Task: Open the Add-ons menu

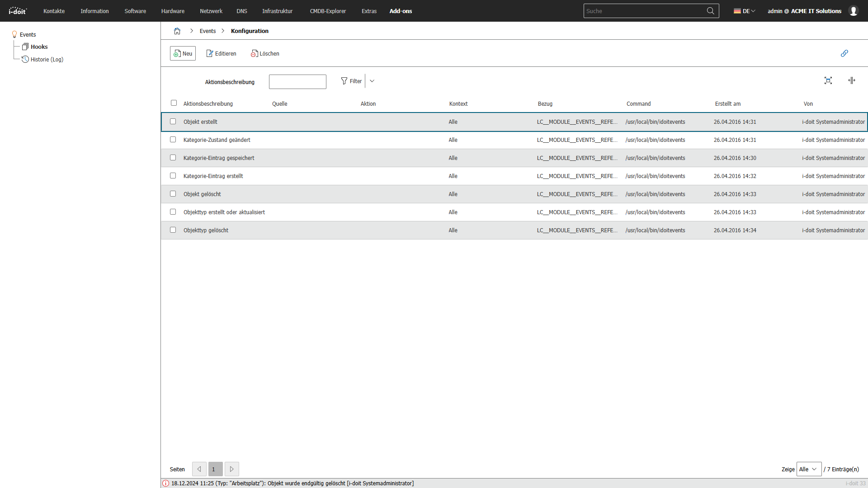Action: point(401,11)
